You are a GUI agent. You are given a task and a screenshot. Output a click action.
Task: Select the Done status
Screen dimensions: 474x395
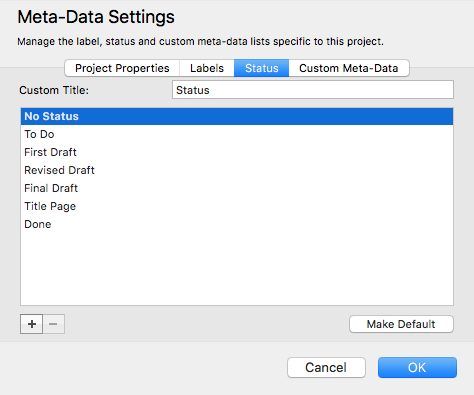pyautogui.click(x=237, y=224)
